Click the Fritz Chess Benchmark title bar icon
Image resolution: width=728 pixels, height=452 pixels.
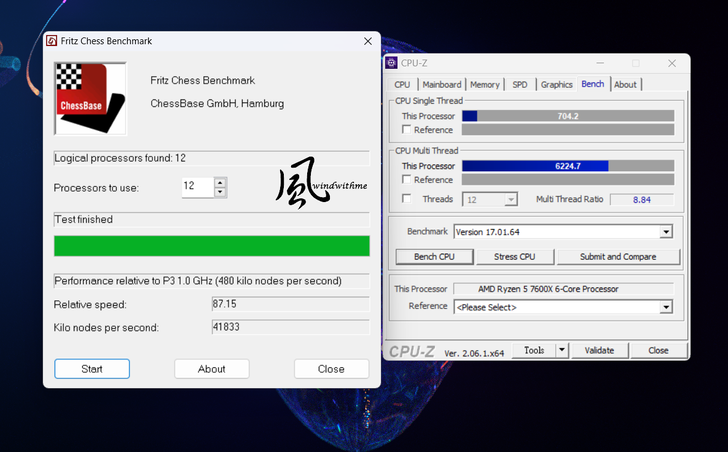click(52, 41)
